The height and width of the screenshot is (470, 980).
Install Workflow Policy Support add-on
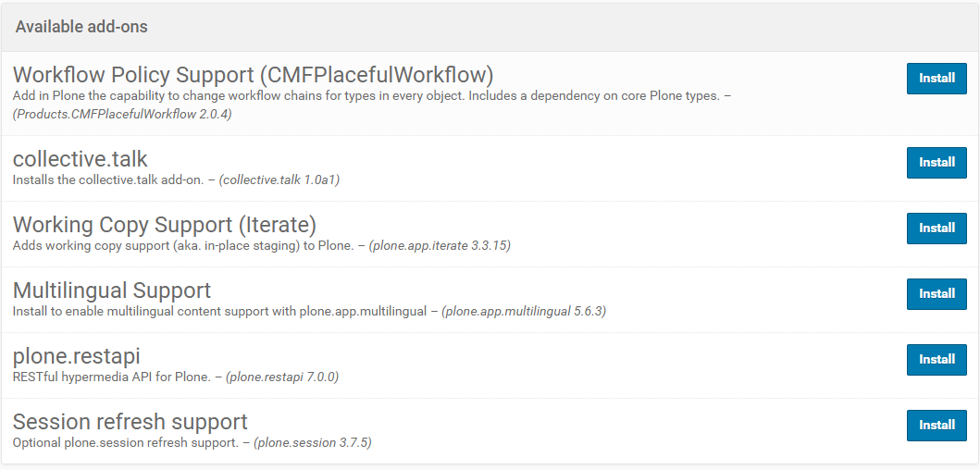click(937, 78)
